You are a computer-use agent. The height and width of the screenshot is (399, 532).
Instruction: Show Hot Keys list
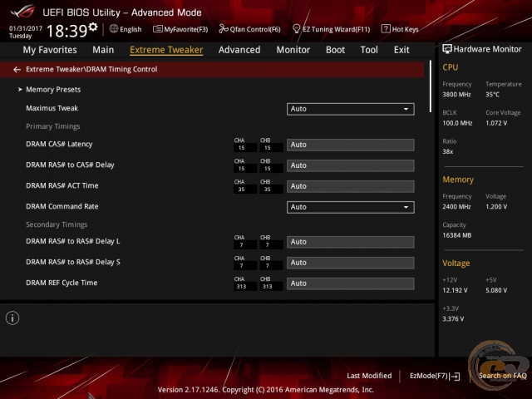click(x=405, y=30)
